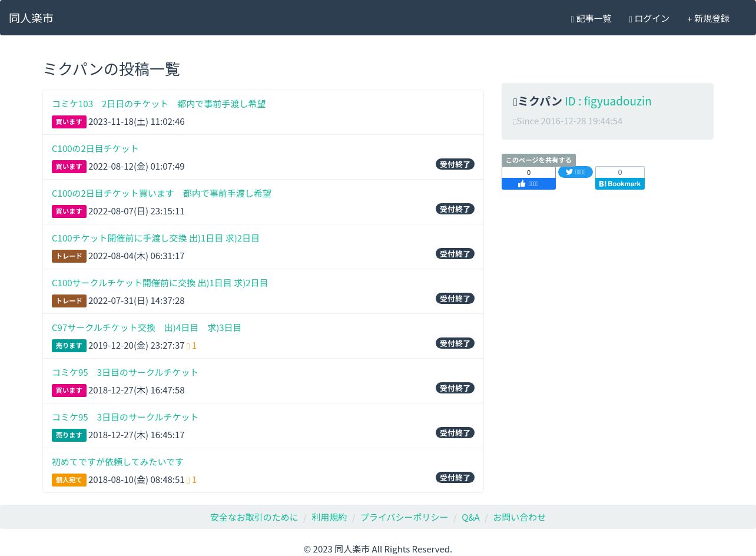Open the コミケ95 post dated 16:45:17

(125, 417)
